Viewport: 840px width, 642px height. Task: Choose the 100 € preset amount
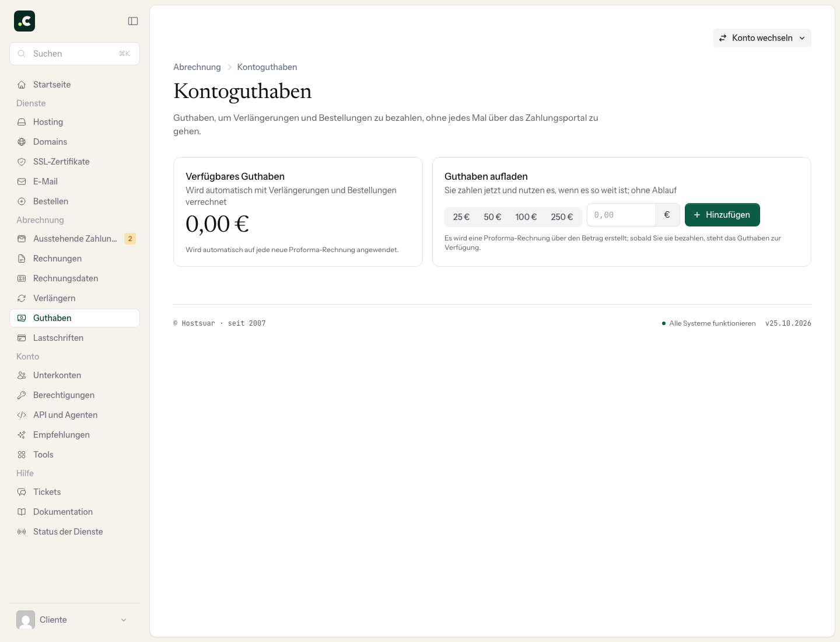[x=526, y=217]
